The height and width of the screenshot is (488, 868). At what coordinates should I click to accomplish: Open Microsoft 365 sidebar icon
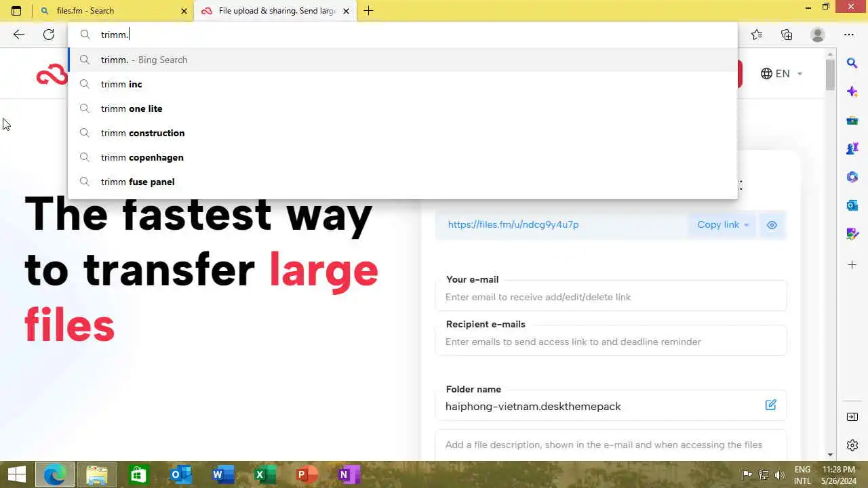(x=852, y=177)
